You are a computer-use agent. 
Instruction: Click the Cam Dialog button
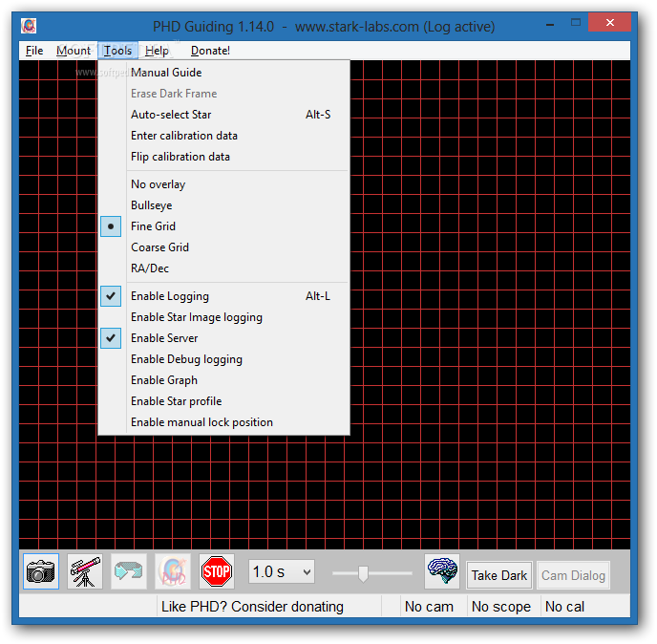tap(573, 575)
